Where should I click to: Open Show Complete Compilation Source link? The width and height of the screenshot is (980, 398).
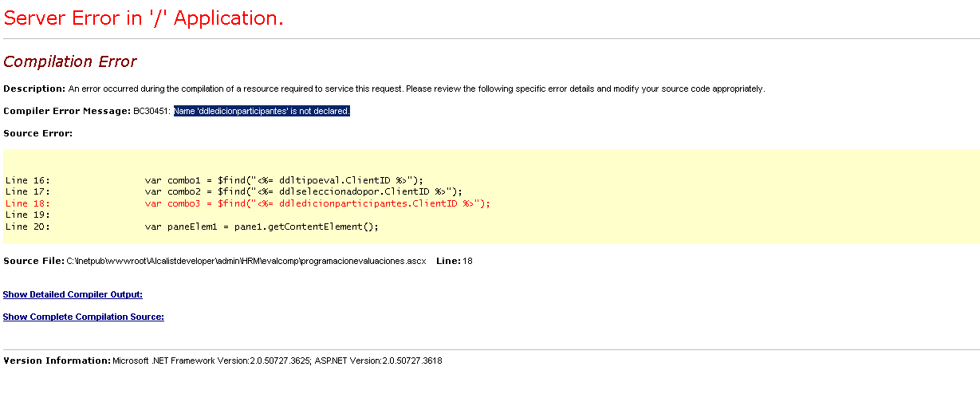(84, 317)
